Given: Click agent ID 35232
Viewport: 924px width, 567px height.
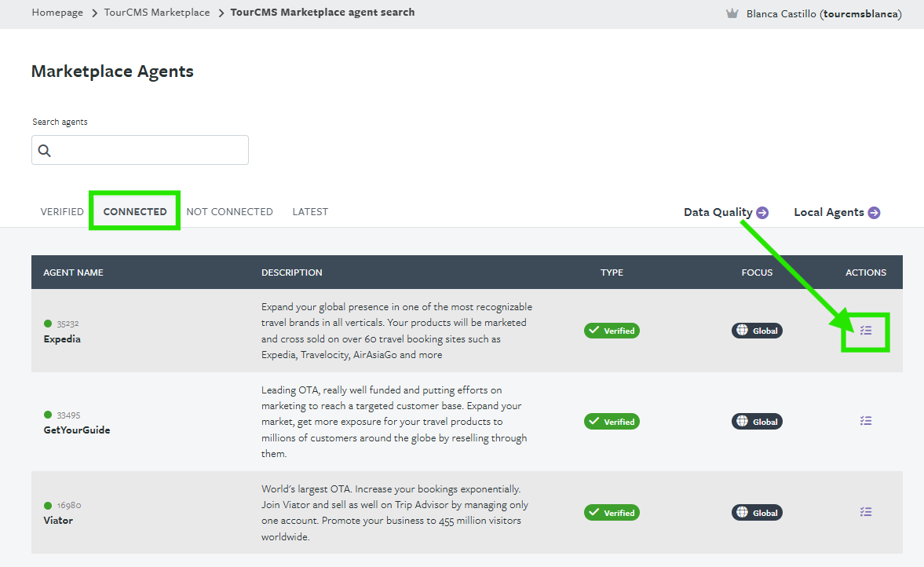Looking at the screenshot, I should (68, 324).
